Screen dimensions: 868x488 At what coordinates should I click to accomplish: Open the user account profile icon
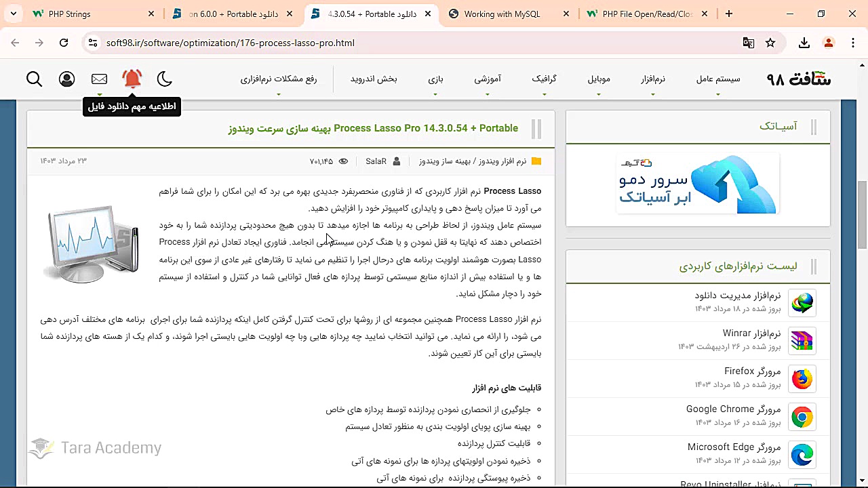66,79
